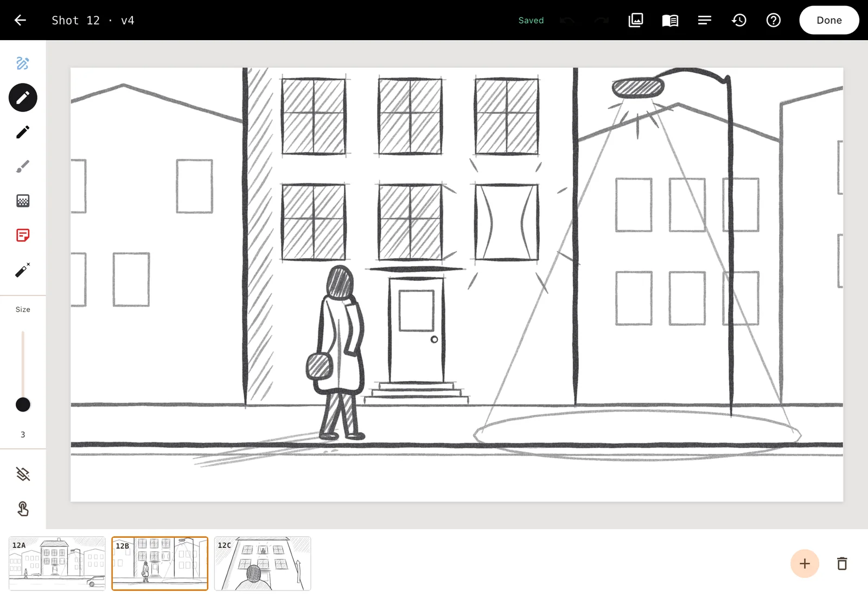Open frame thumbnail 12A
868x598 pixels.
pos(57,563)
